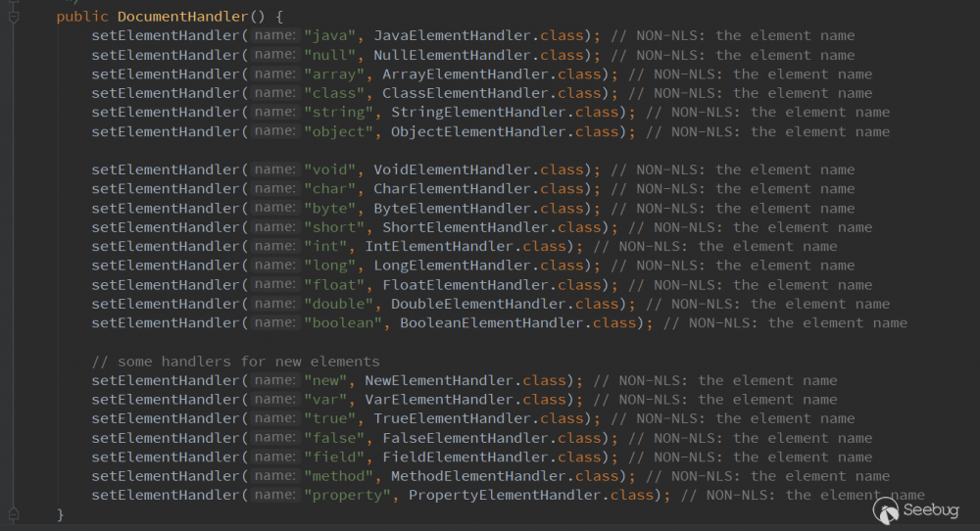
Task: Select the "method" string literal
Action: (x=338, y=476)
